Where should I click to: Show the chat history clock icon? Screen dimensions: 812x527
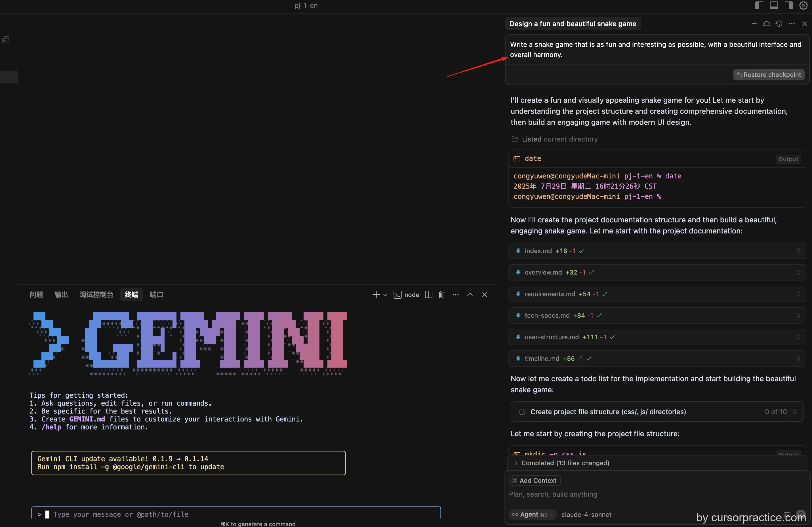click(779, 24)
